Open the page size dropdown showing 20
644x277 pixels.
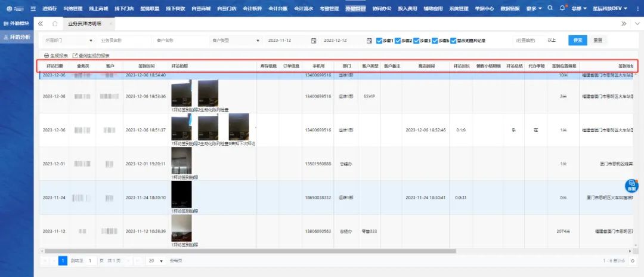click(156, 261)
